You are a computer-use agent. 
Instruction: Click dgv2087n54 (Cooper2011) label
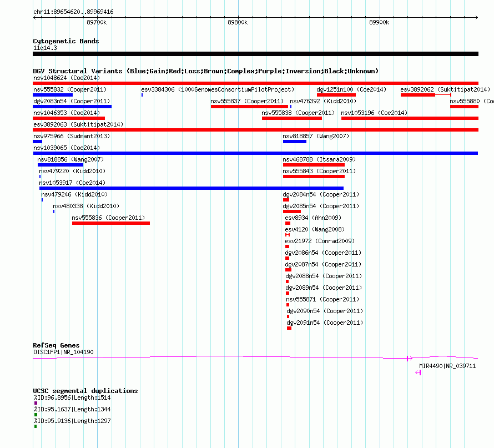[323, 264]
